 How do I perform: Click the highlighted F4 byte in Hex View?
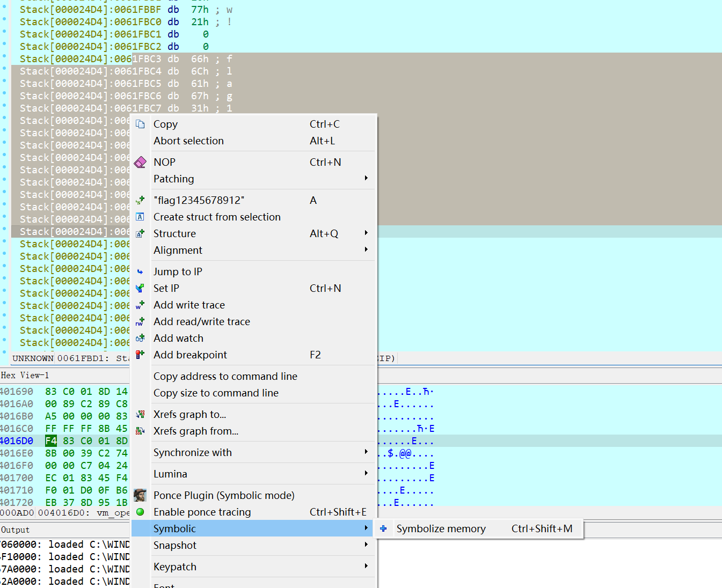tap(51, 441)
